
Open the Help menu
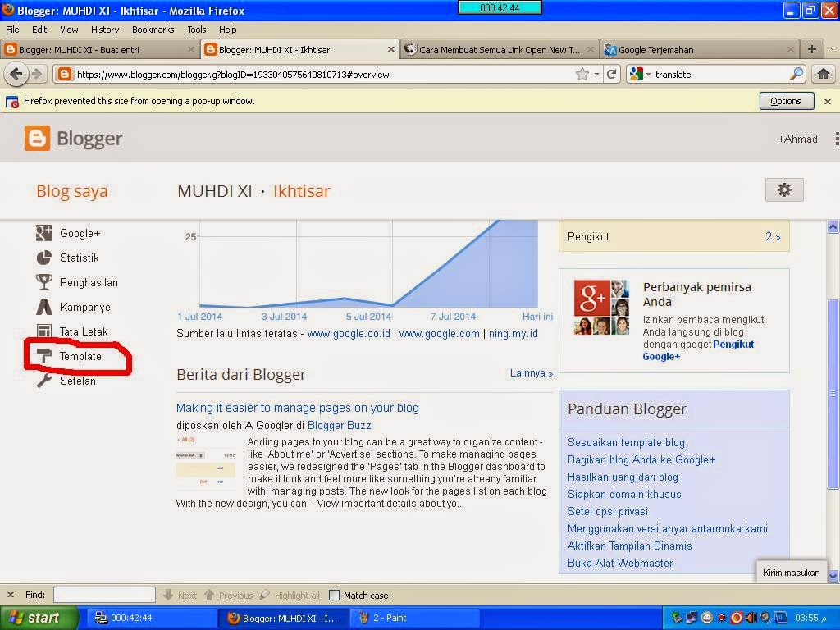coord(228,30)
